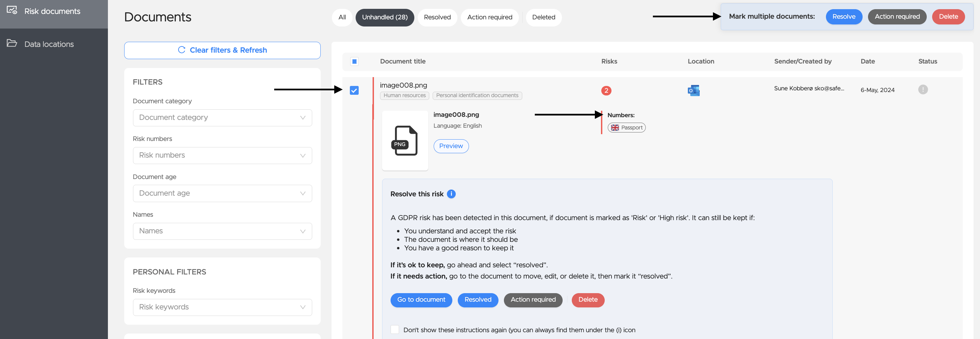Switch to the Resolved tab
This screenshot has width=980, height=339.
point(437,17)
